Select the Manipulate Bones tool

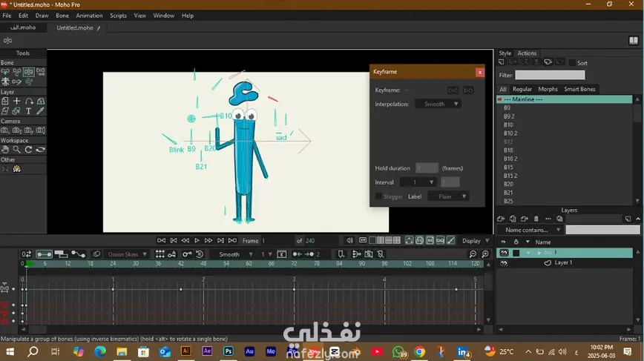[x=28, y=72]
